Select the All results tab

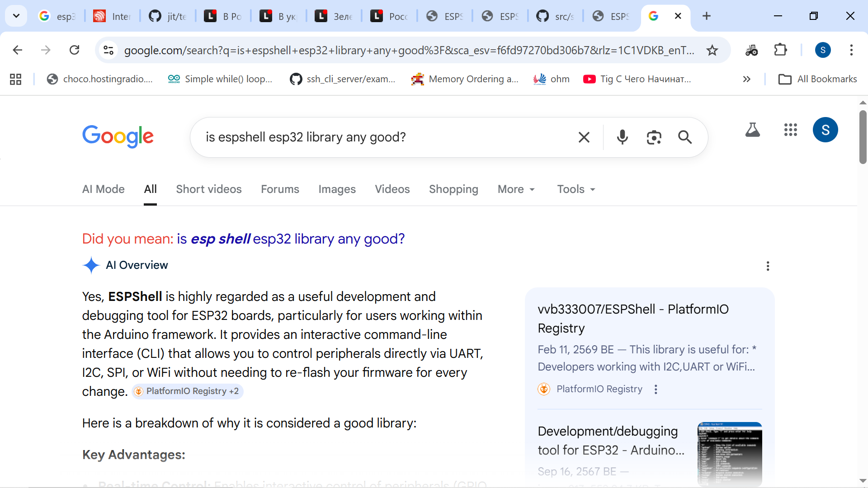click(x=151, y=189)
